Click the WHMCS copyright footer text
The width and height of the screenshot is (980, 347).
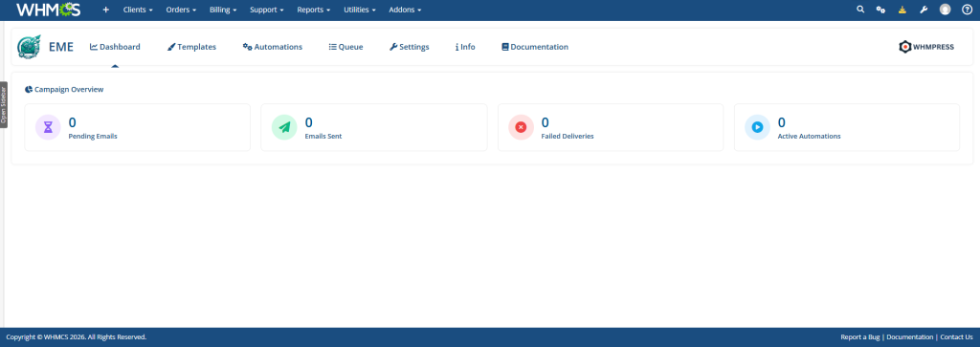point(77,337)
